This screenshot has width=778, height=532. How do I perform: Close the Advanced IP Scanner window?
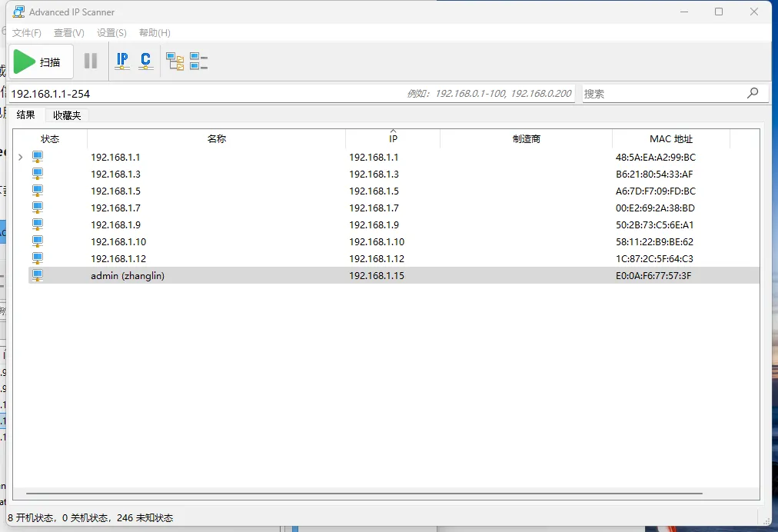coord(753,12)
